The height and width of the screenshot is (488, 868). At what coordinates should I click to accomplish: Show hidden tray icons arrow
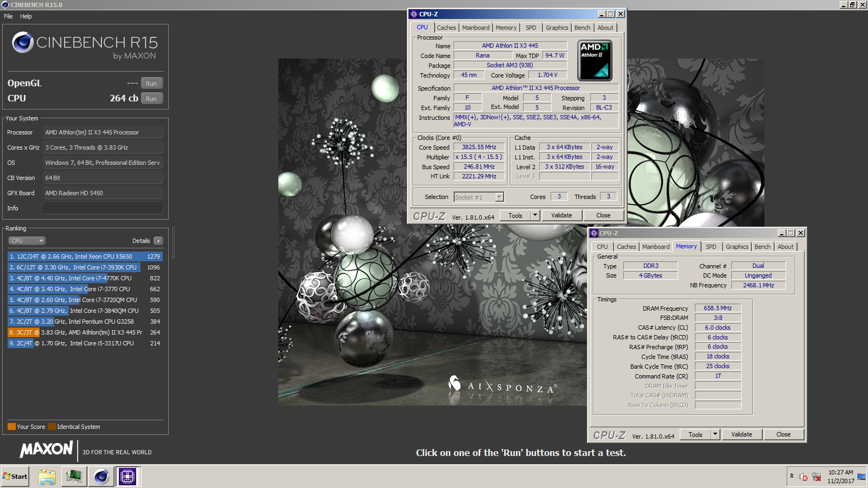tap(792, 476)
